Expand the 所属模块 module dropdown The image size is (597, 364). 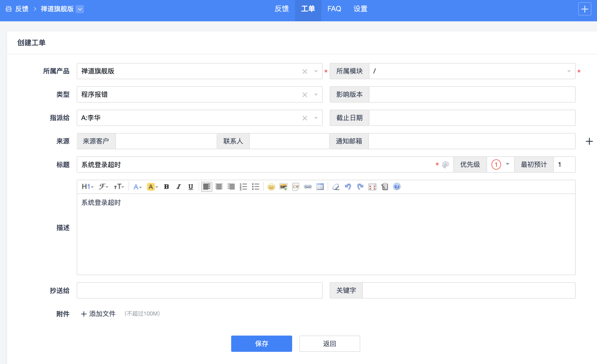coord(569,71)
